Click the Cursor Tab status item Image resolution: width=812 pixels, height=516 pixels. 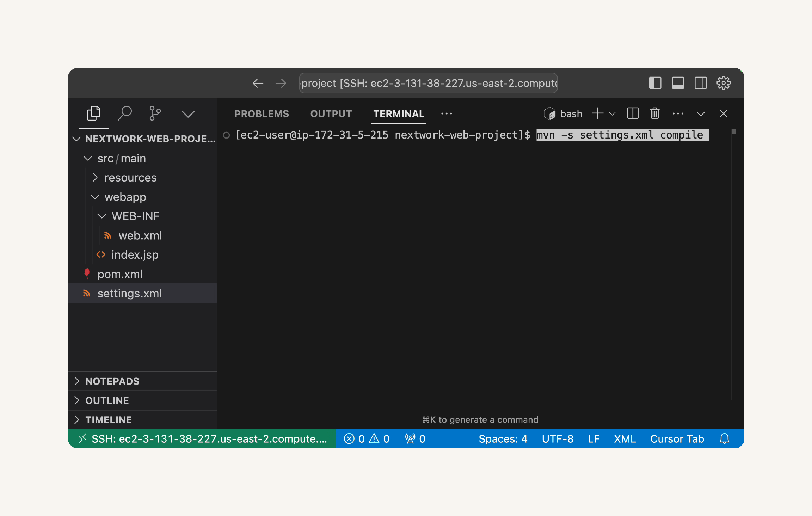[677, 439]
